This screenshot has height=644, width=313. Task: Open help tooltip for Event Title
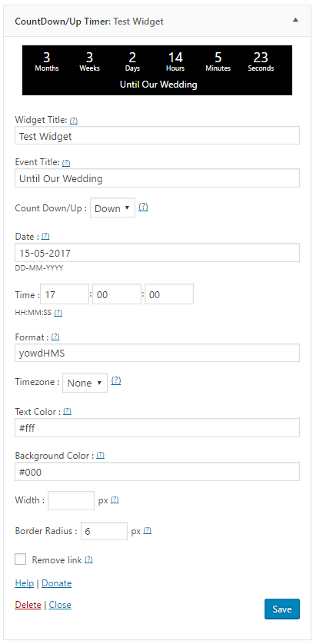(66, 163)
